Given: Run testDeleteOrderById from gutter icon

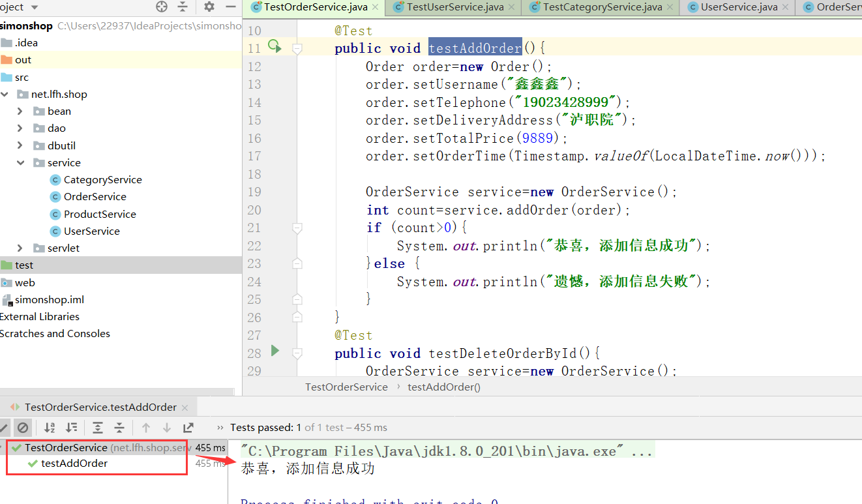Looking at the screenshot, I should [275, 351].
